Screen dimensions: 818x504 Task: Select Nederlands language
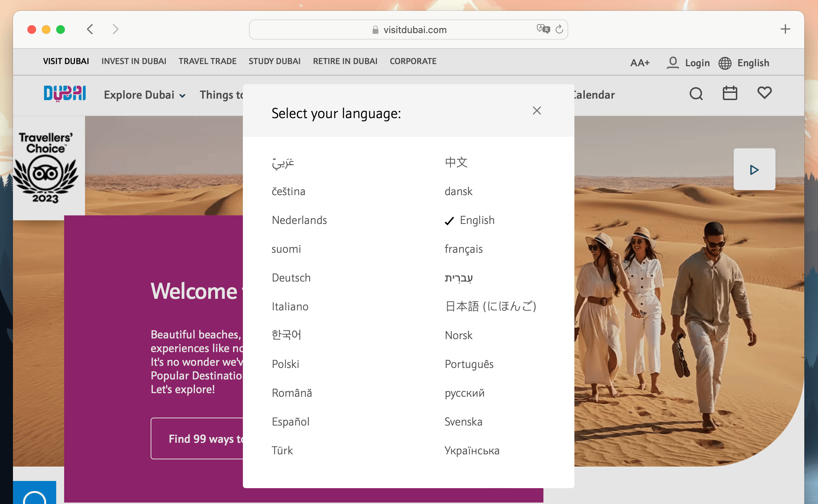coord(299,220)
